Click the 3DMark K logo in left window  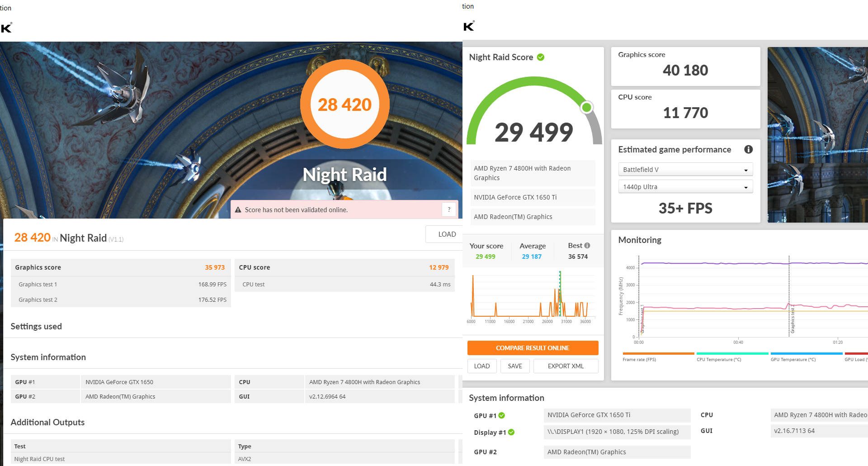[x=6, y=28]
